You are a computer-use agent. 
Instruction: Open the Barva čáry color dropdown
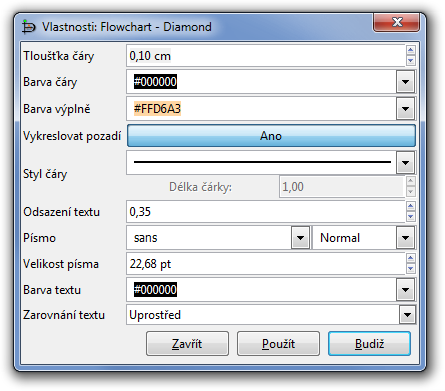pyautogui.click(x=405, y=82)
